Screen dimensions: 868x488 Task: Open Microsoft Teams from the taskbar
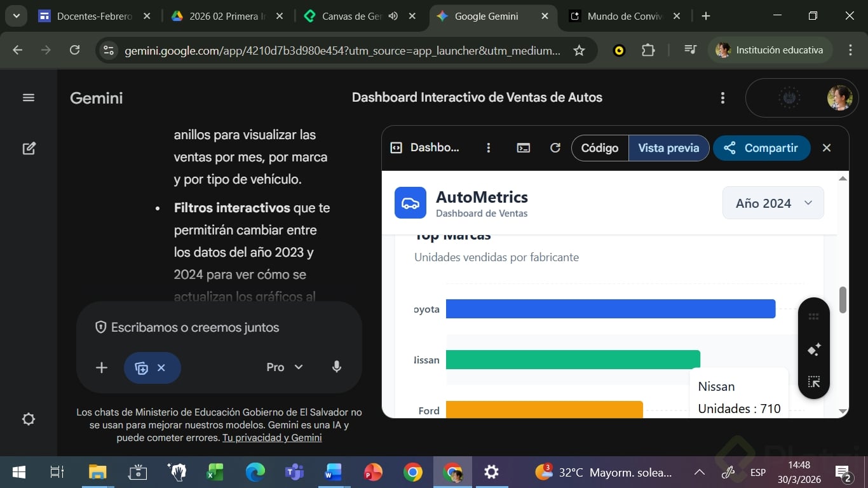[294, 472]
